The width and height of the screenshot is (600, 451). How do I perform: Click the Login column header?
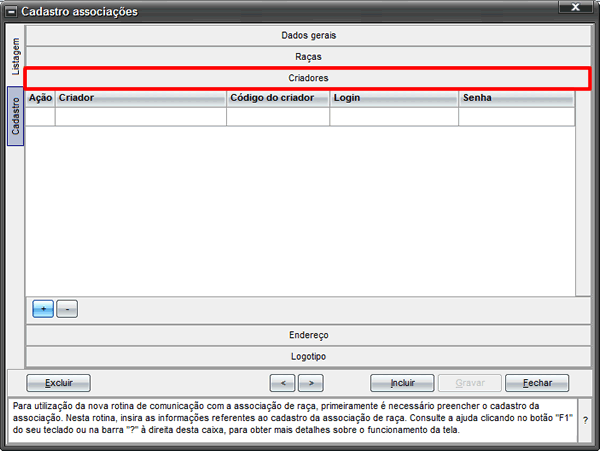click(x=394, y=98)
